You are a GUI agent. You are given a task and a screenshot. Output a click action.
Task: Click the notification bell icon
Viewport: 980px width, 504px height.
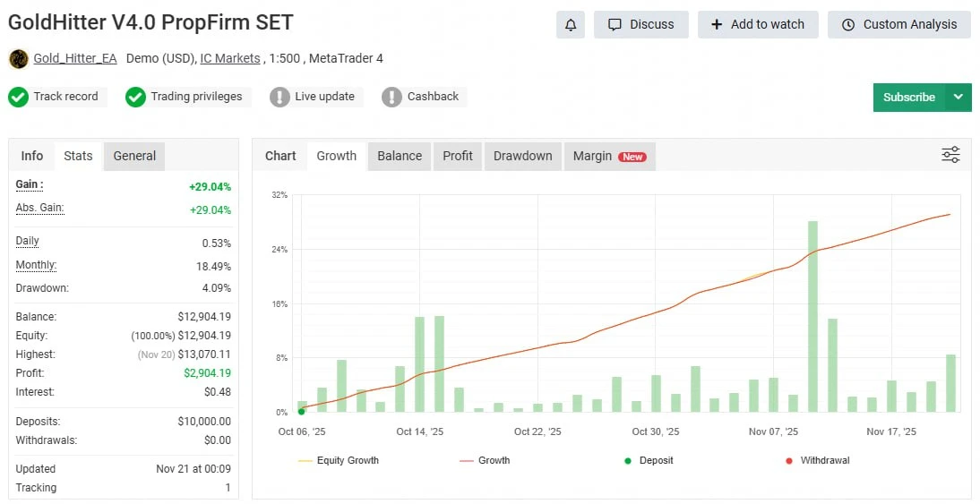(571, 25)
